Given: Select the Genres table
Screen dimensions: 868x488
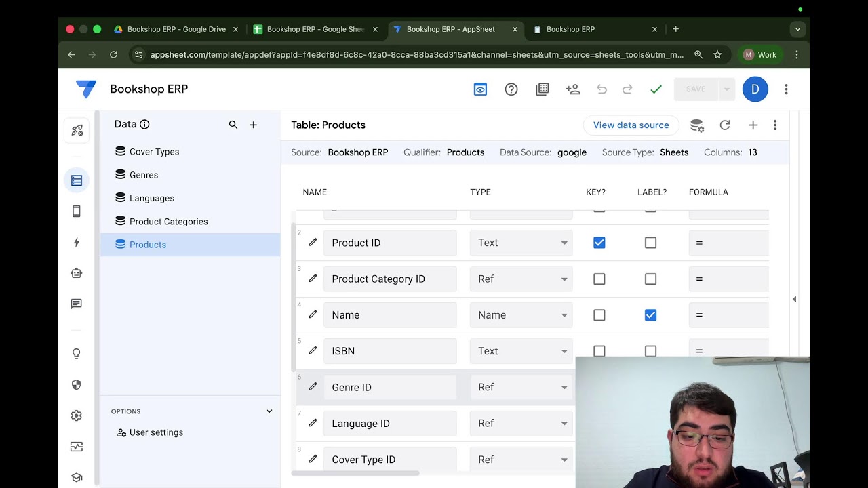Looking at the screenshot, I should [190, 175].
